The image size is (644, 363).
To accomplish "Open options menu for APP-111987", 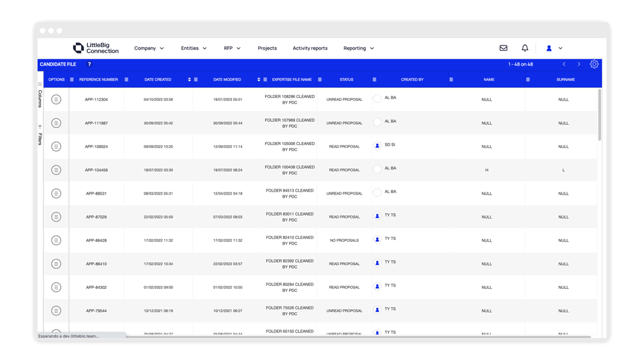I will pos(56,123).
